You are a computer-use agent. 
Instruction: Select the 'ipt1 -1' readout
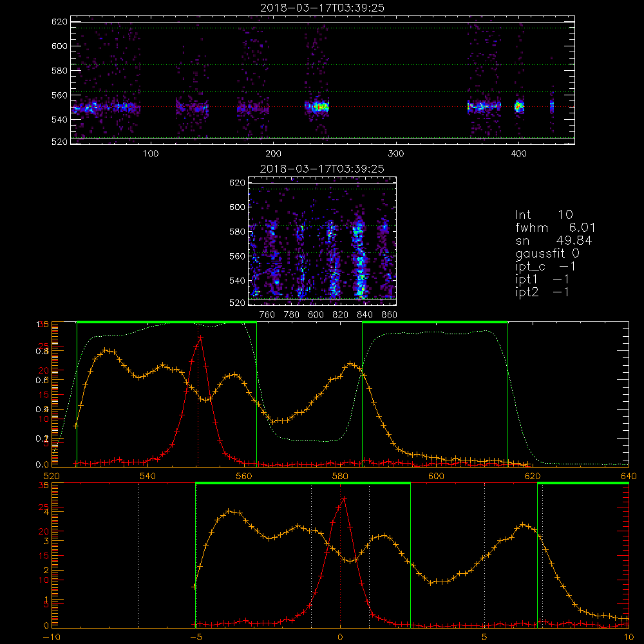(542, 279)
